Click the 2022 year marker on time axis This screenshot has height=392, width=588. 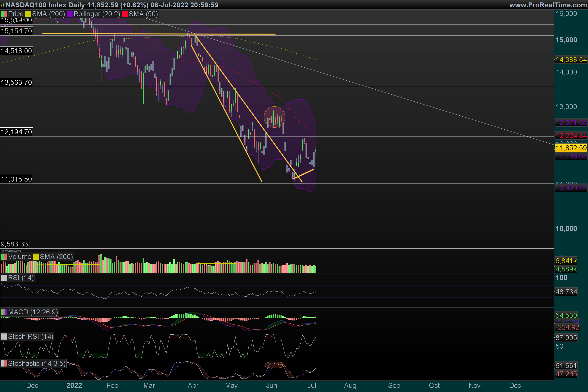[x=74, y=385]
